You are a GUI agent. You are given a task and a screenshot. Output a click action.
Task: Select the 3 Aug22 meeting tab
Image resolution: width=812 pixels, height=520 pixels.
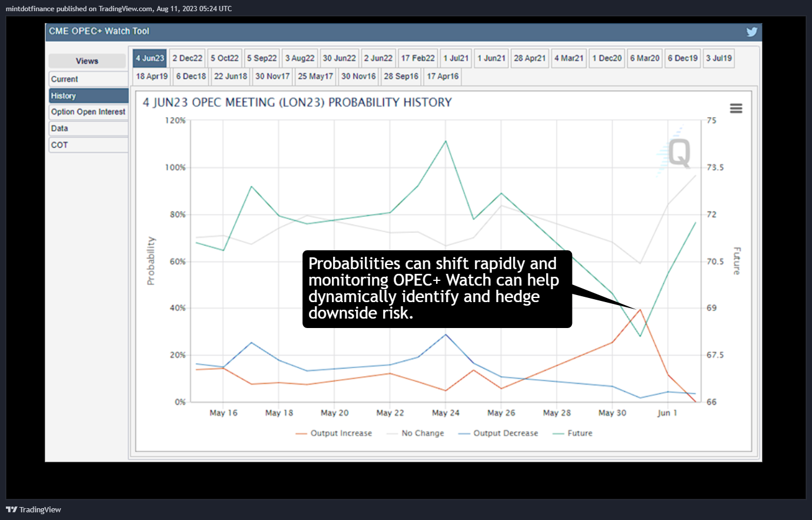pyautogui.click(x=300, y=58)
